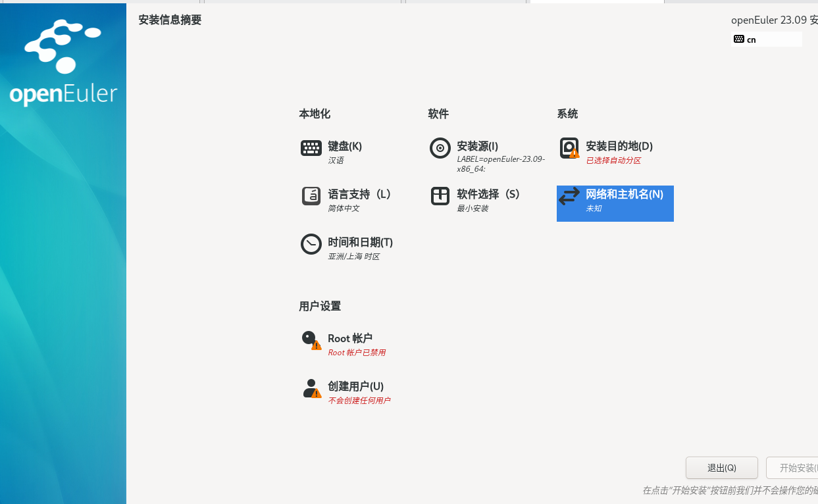The width and height of the screenshot is (818, 504).
Task: Click the 开始安装 button
Action: pyautogui.click(x=792, y=468)
